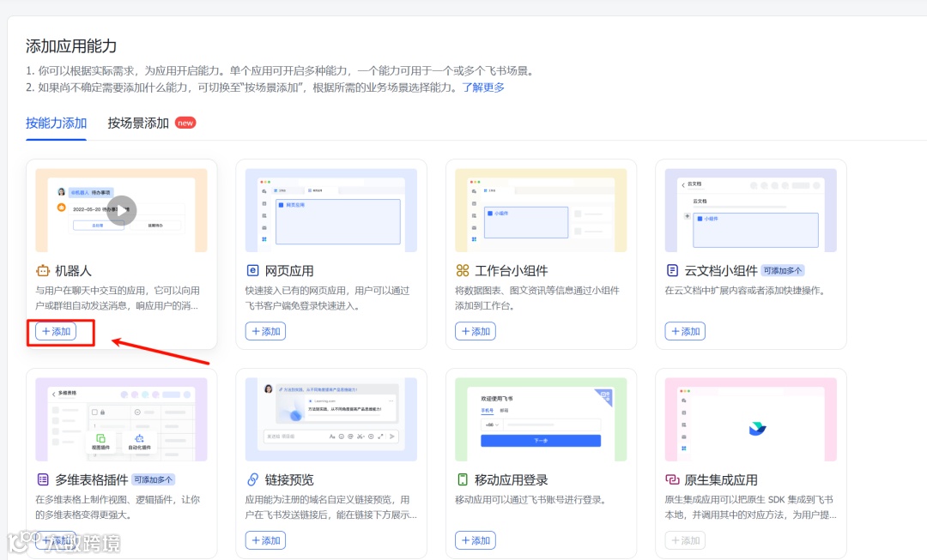Click the disabled 添加 button under 原生集成应用

(685, 540)
